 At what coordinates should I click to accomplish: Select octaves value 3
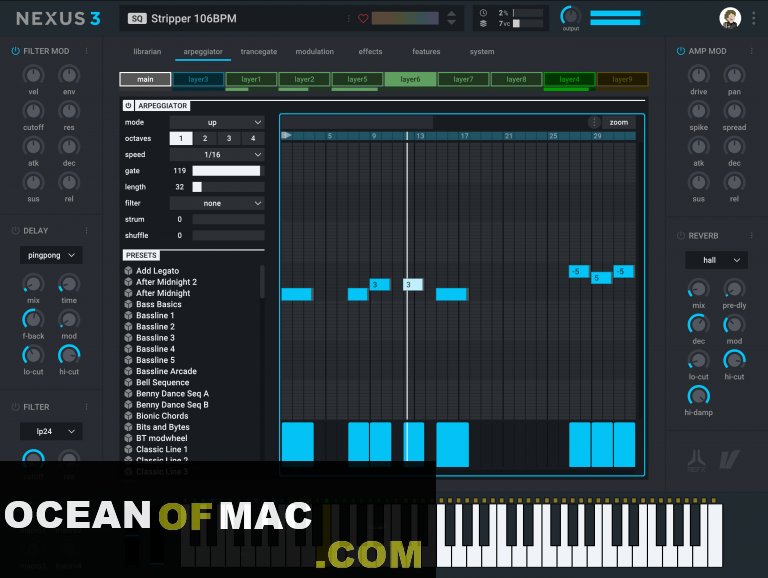(x=229, y=138)
